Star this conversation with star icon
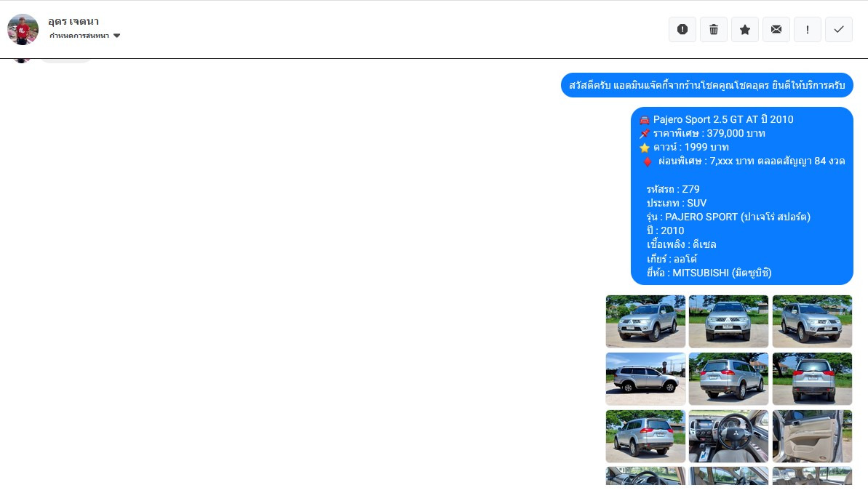The width and height of the screenshot is (868, 493). click(745, 29)
